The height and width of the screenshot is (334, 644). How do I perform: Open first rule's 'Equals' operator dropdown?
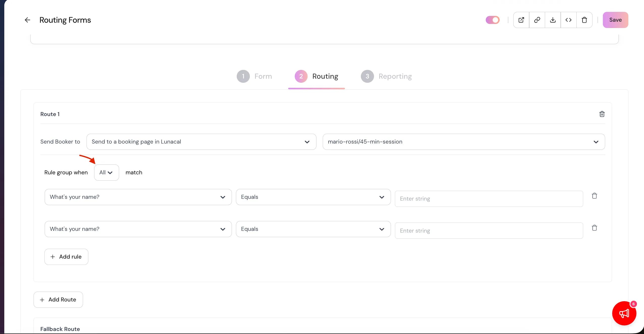click(313, 197)
